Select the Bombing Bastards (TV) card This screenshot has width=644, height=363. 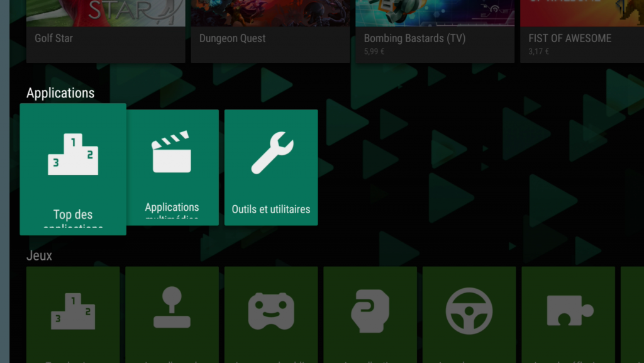point(435,31)
